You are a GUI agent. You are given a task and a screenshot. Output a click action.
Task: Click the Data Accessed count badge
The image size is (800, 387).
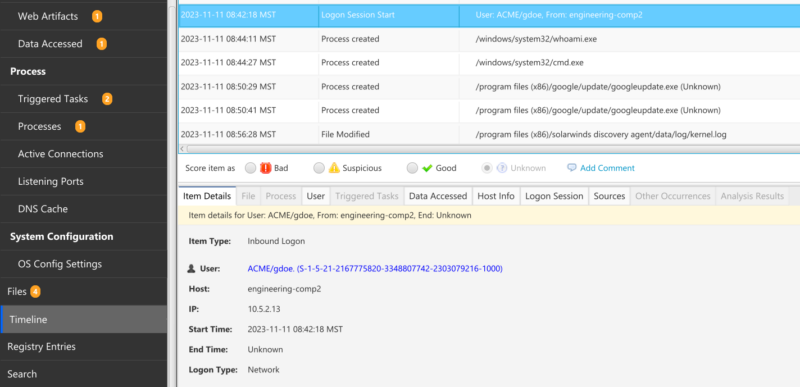click(102, 44)
